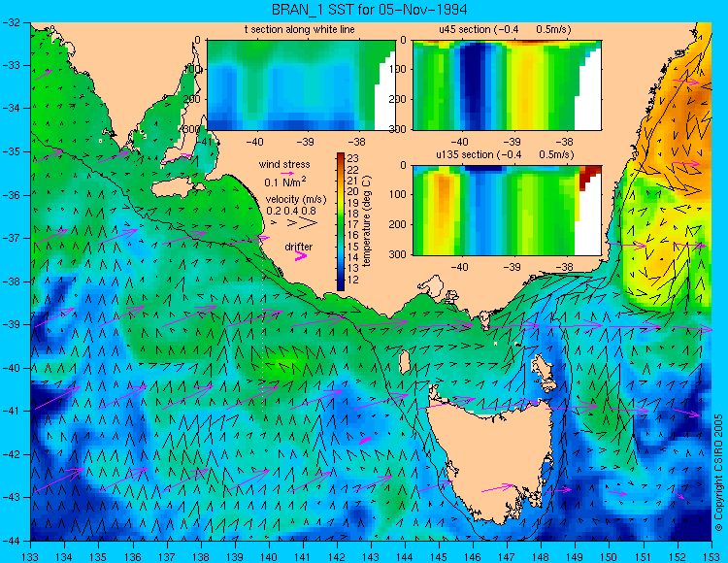Image resolution: width=728 pixels, height=563 pixels.
Task: Click King Island northwest of Tasmania
Action: [405, 362]
